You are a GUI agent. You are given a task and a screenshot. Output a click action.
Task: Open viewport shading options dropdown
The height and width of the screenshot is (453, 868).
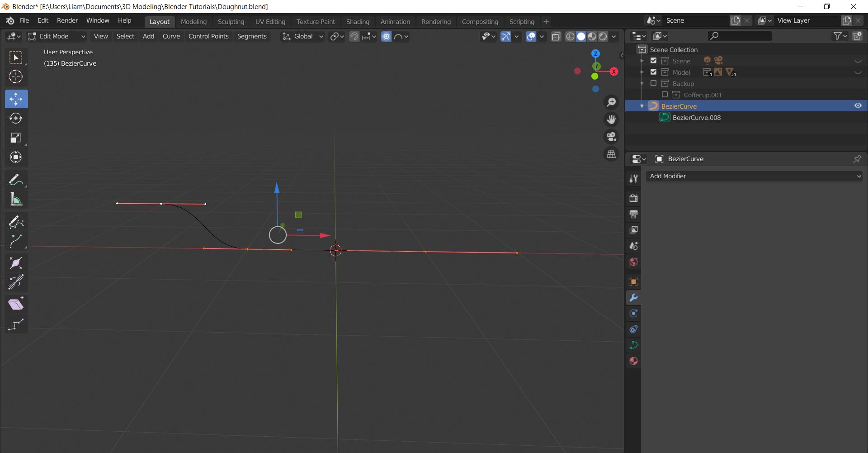[614, 36]
